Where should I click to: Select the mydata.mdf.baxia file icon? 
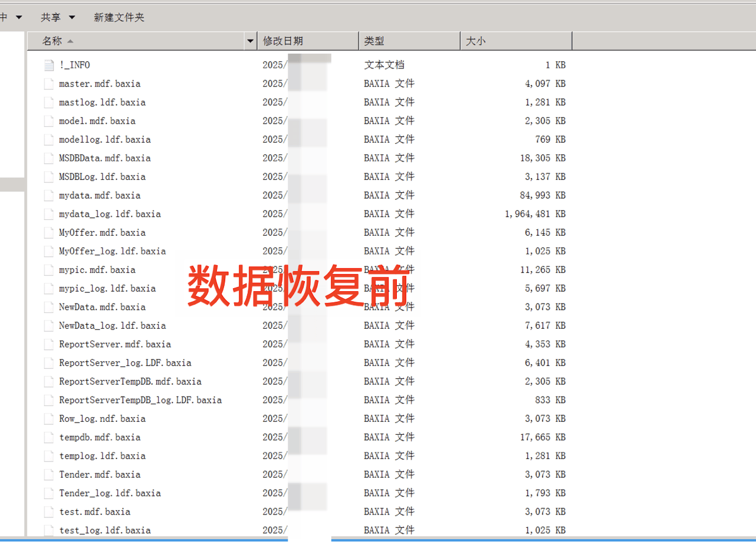[48, 194]
